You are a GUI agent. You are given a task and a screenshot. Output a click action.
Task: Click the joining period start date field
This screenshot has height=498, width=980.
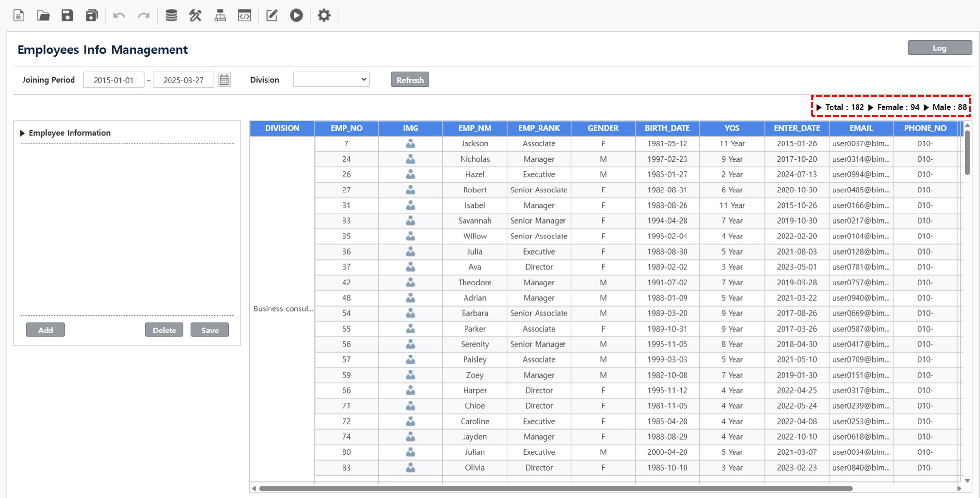pos(114,80)
